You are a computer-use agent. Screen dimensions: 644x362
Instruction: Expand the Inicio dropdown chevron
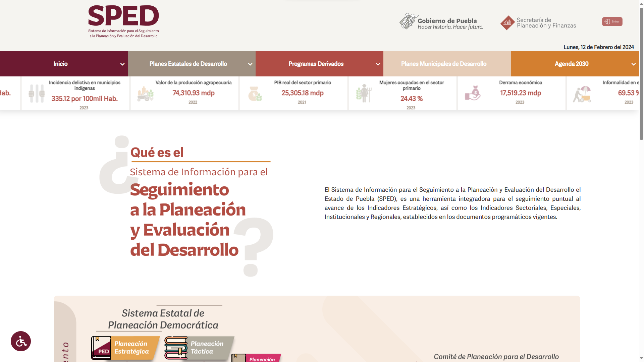[x=122, y=64]
